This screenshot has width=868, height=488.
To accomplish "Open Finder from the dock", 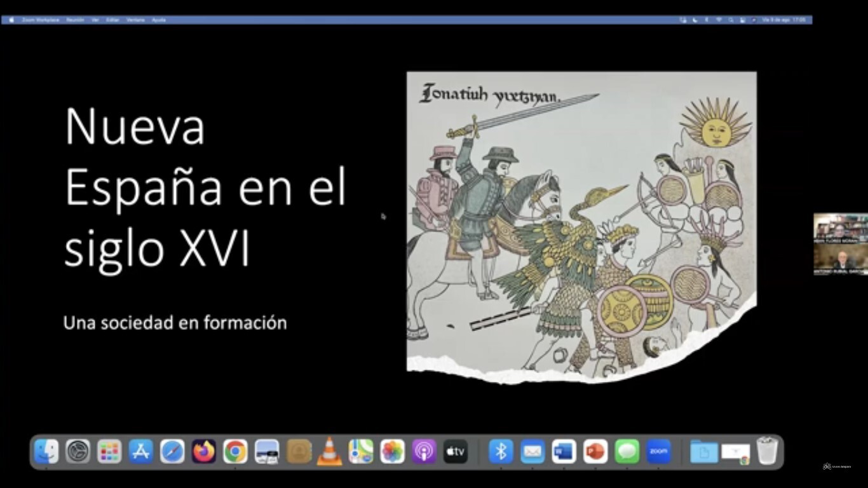I will 46,452.
